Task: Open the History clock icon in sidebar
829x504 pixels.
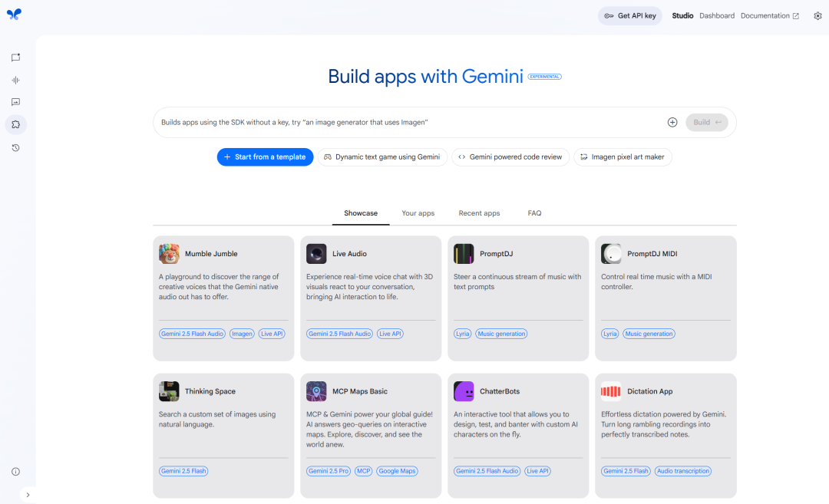Action: click(x=16, y=148)
